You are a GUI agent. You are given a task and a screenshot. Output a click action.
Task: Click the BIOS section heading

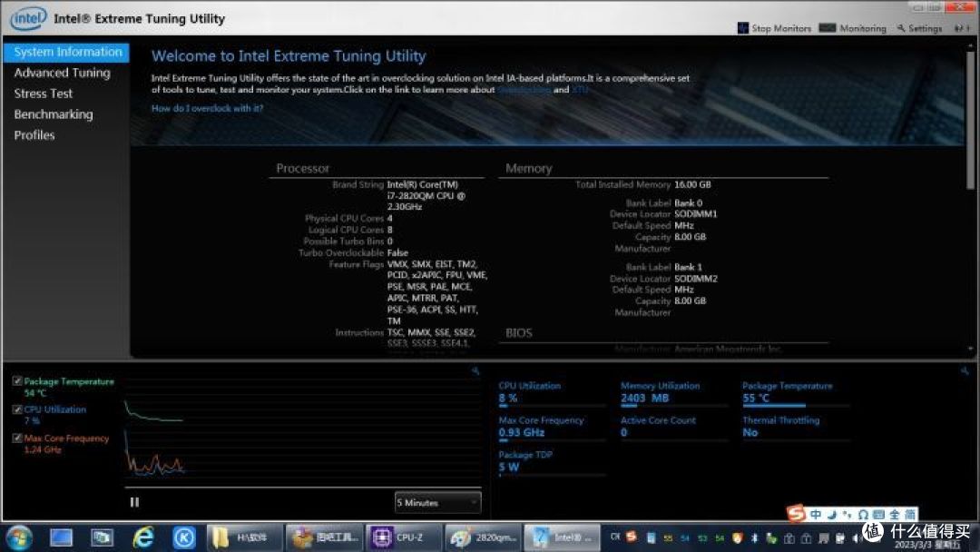tap(519, 332)
